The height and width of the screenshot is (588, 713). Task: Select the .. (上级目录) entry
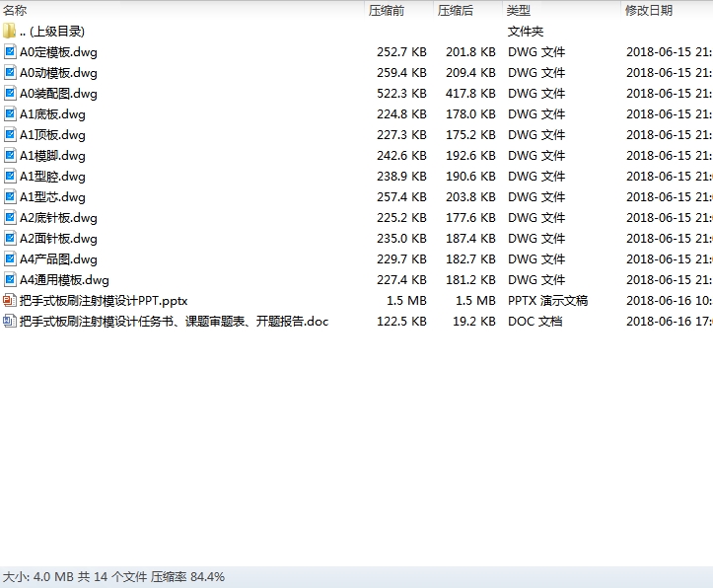[x=52, y=32]
